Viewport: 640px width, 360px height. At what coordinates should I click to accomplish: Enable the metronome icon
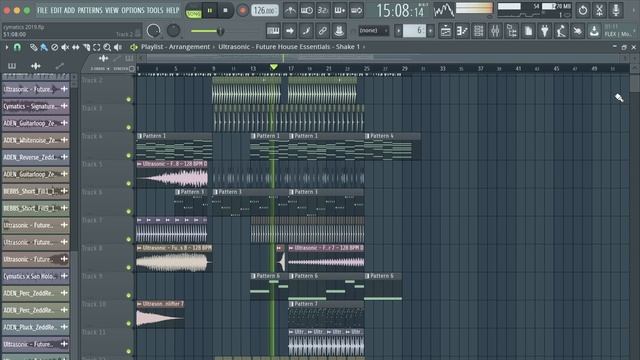[x=290, y=10]
